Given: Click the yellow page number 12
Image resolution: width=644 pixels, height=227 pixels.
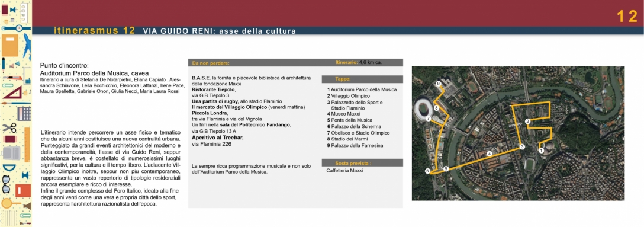Looking at the screenshot, I should (x=627, y=17).
